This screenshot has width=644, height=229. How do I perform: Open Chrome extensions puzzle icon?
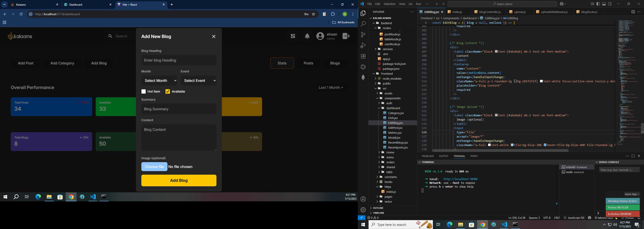pyautogui.click(x=333, y=14)
